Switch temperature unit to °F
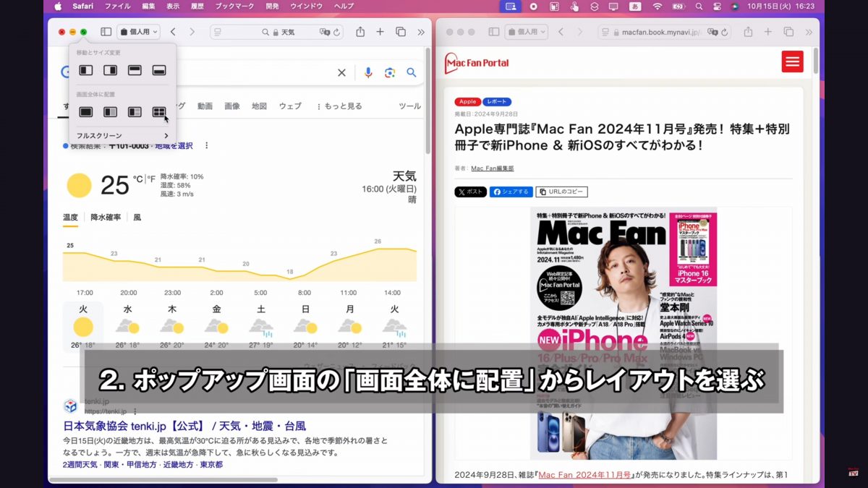This screenshot has height=488, width=868. pos(152,179)
